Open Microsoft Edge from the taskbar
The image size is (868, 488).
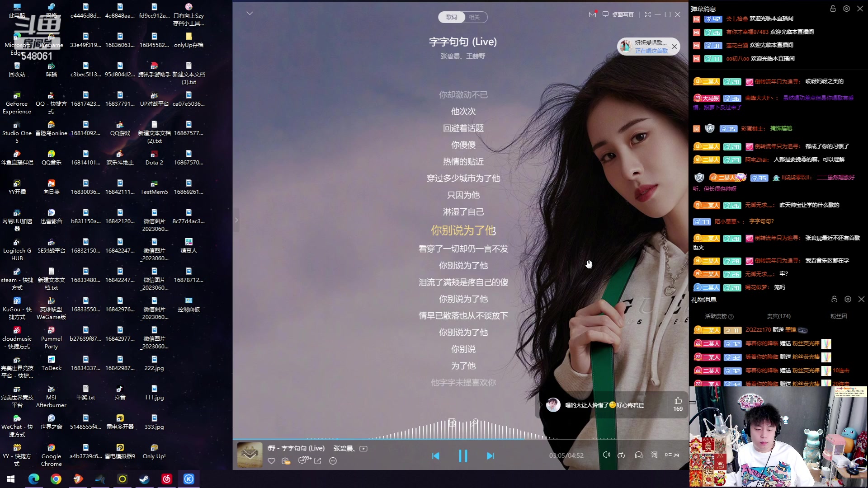(34, 479)
